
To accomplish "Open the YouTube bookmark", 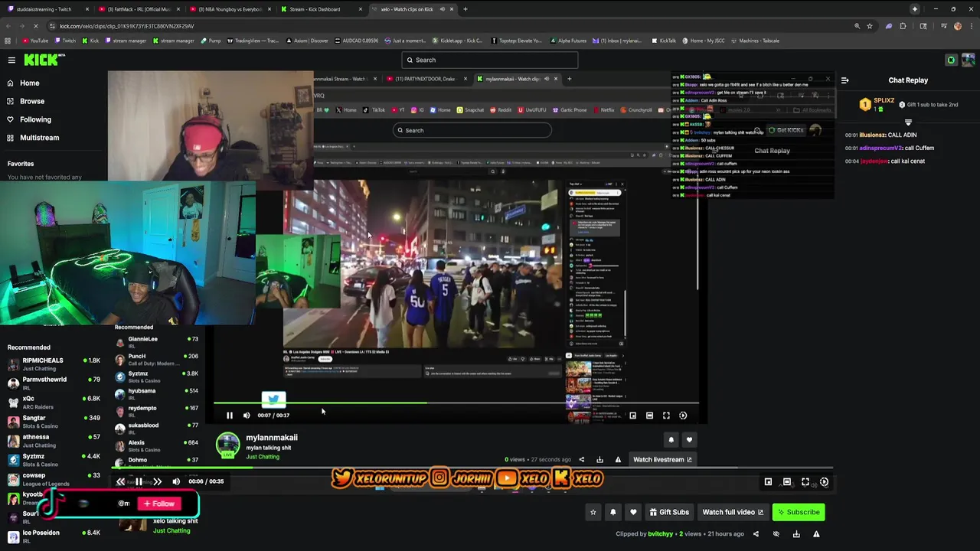I will tap(34, 41).
